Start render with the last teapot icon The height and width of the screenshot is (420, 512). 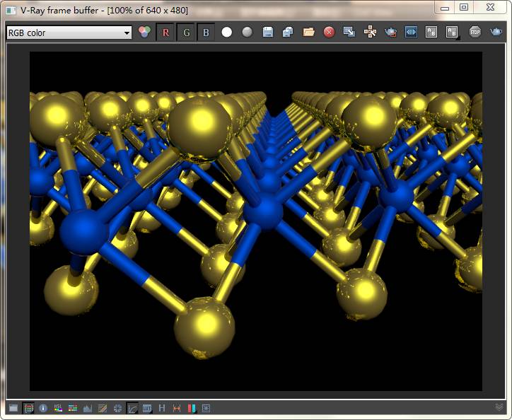pyautogui.click(x=496, y=33)
